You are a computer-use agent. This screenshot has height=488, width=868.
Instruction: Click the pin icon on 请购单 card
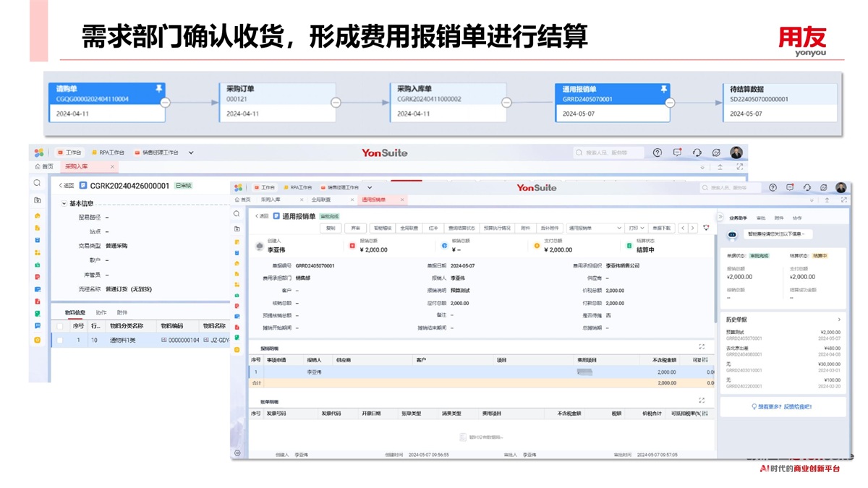(x=159, y=89)
